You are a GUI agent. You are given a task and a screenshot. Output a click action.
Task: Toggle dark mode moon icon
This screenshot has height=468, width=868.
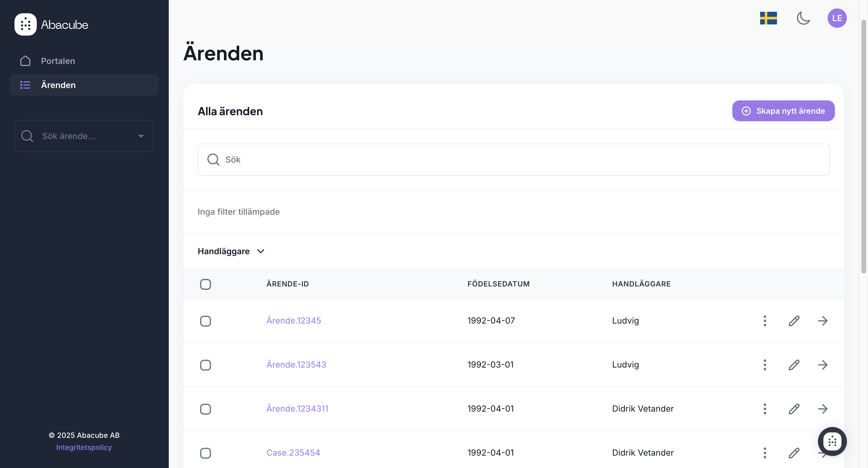tap(803, 18)
